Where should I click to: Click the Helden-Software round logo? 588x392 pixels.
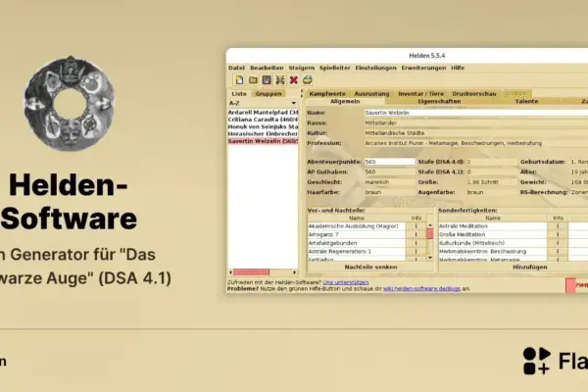(x=70, y=104)
